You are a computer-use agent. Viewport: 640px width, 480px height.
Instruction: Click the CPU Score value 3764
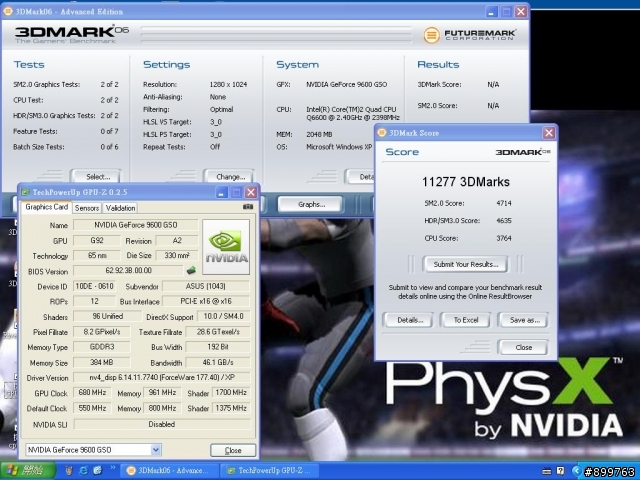[504, 238]
